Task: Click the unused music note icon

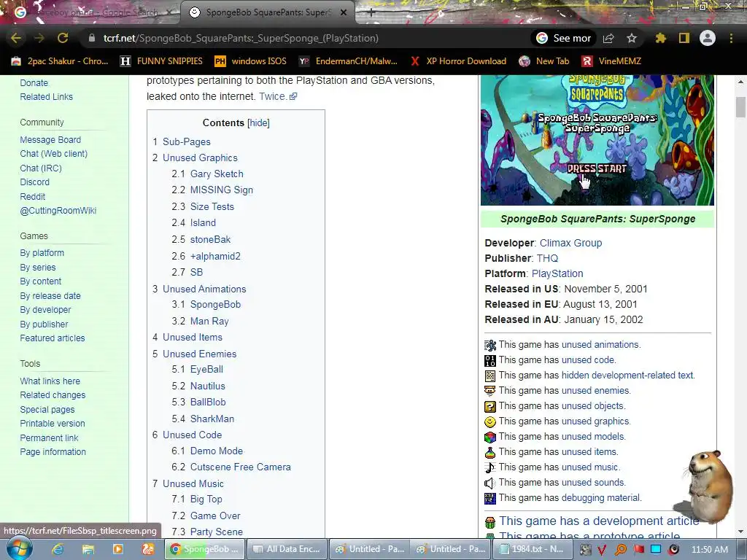Action: [x=490, y=467]
